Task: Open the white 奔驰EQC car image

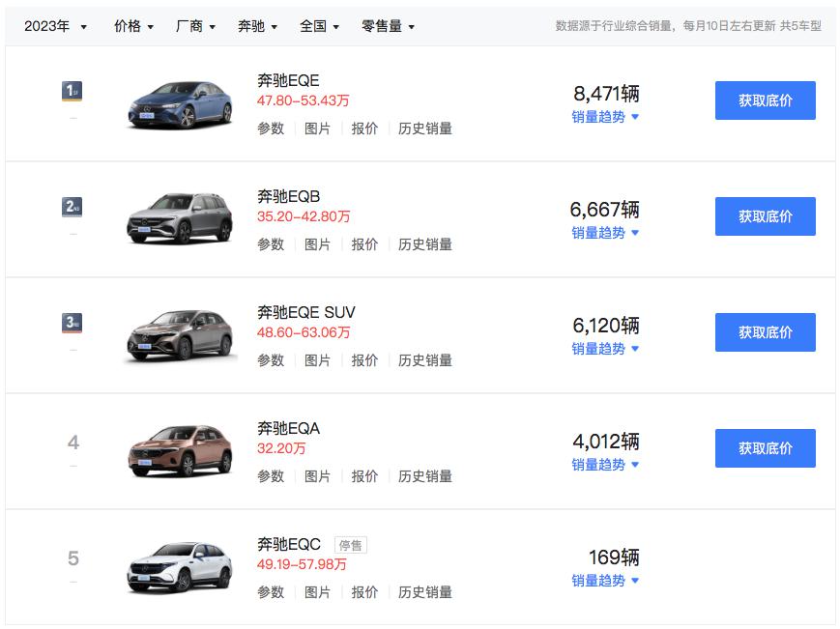Action: [181, 565]
